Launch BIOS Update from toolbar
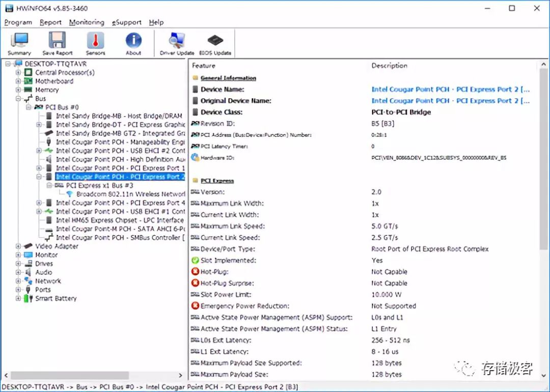The image size is (550, 392). point(215,43)
